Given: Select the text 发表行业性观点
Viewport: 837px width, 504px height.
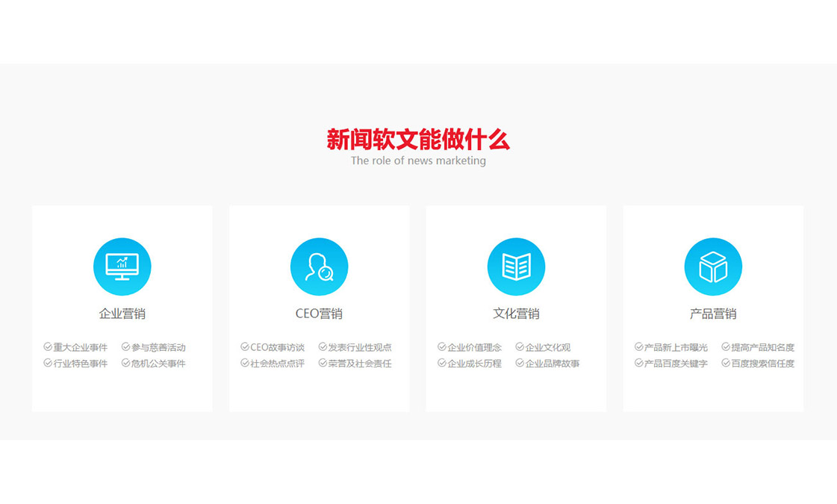Looking at the screenshot, I should (x=360, y=347).
